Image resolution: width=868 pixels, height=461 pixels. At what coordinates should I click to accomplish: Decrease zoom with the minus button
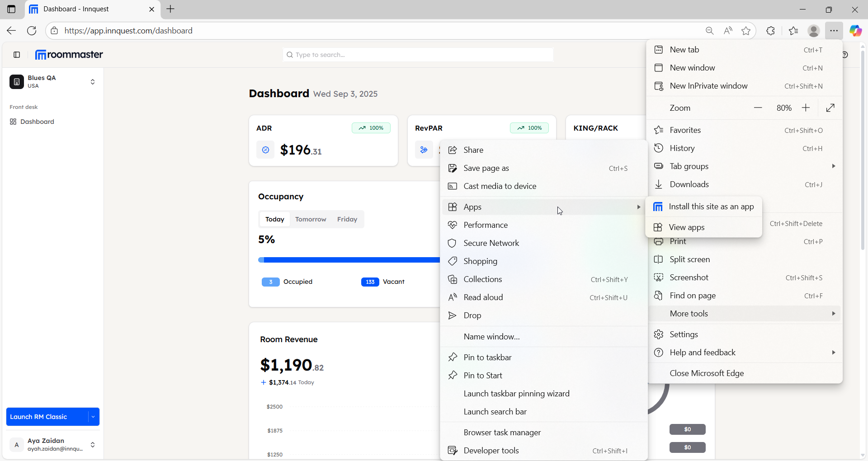(x=758, y=108)
